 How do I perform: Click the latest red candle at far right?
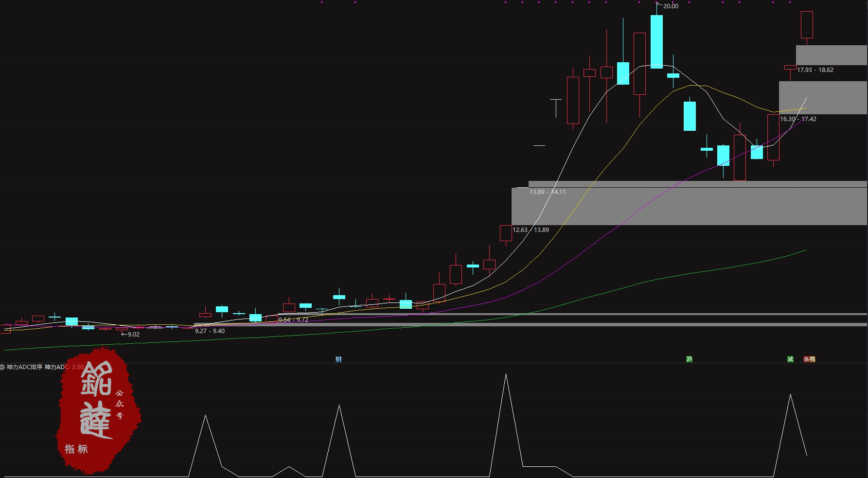[807, 25]
